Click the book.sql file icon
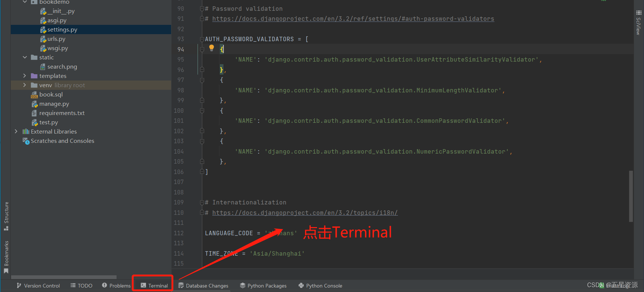Viewport: 644px width, 292px height. pos(34,95)
